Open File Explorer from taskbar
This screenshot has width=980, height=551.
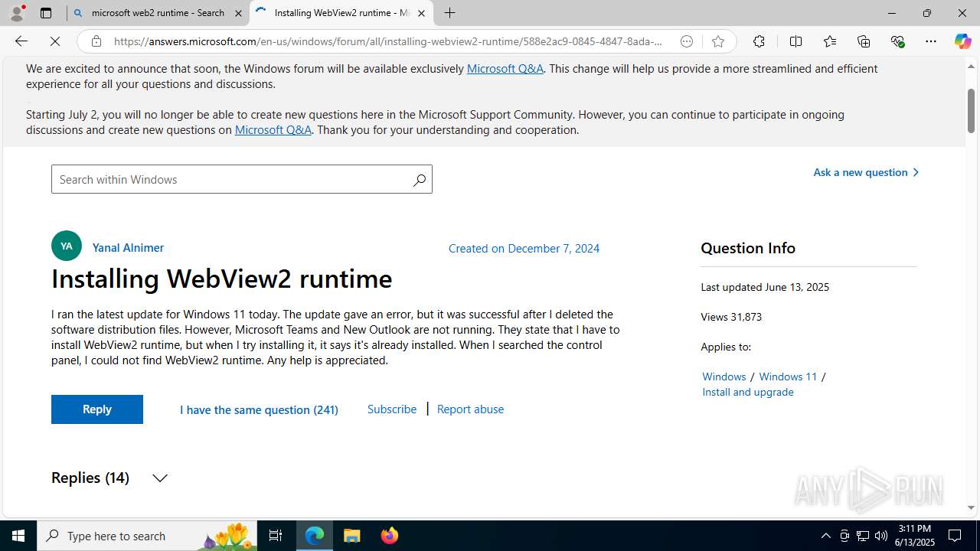click(x=352, y=536)
